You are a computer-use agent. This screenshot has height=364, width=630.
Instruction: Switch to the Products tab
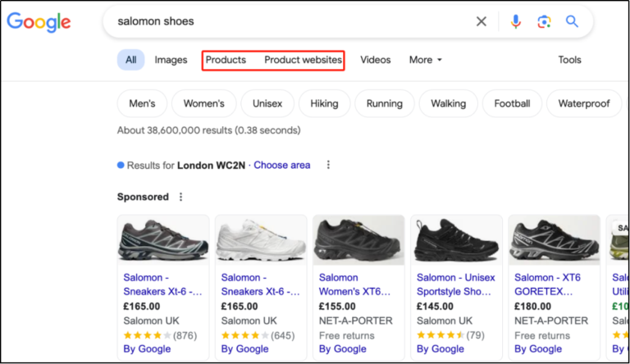click(x=226, y=60)
